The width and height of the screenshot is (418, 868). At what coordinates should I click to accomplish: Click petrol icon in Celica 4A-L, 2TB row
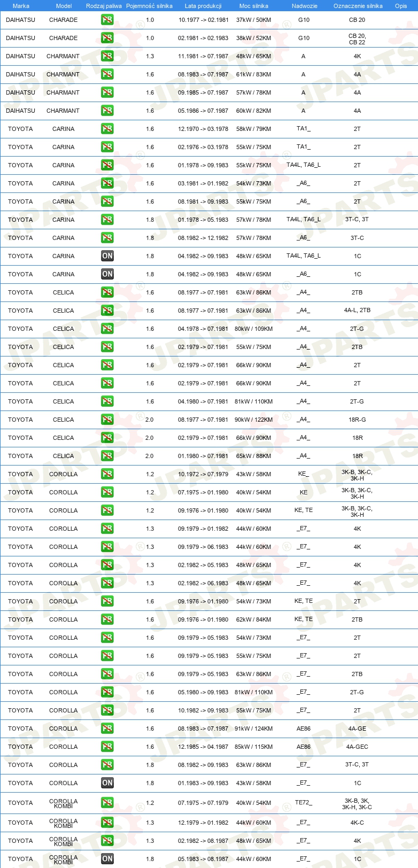pos(107,311)
